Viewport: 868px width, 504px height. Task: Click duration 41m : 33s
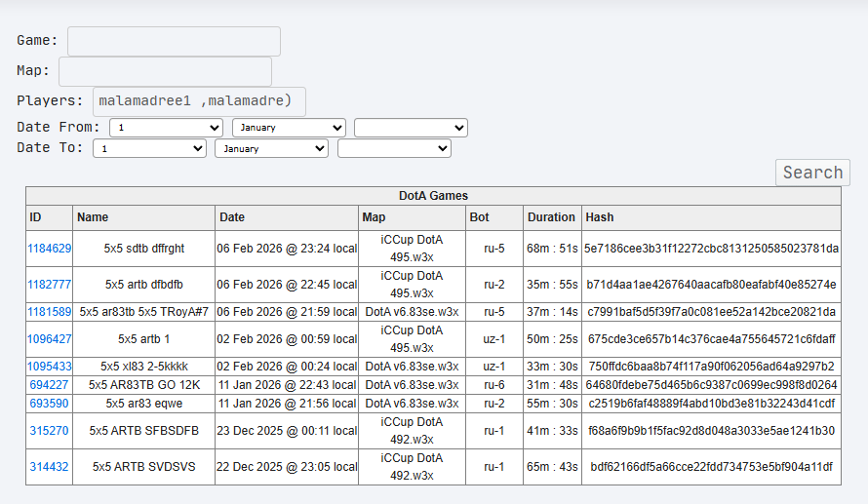point(552,431)
